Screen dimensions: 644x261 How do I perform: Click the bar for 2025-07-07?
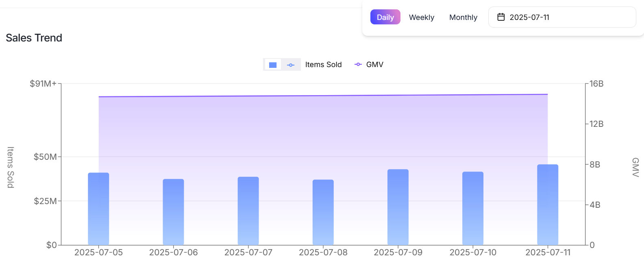[x=248, y=211]
